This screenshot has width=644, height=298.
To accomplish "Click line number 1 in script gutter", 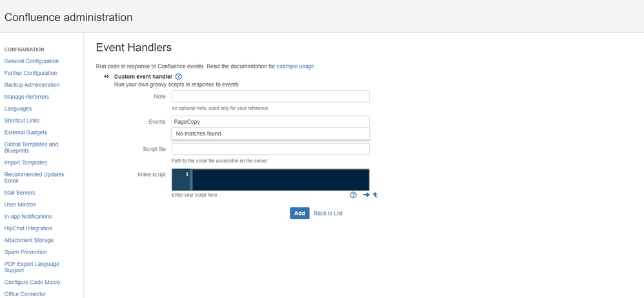I will click(x=187, y=174).
